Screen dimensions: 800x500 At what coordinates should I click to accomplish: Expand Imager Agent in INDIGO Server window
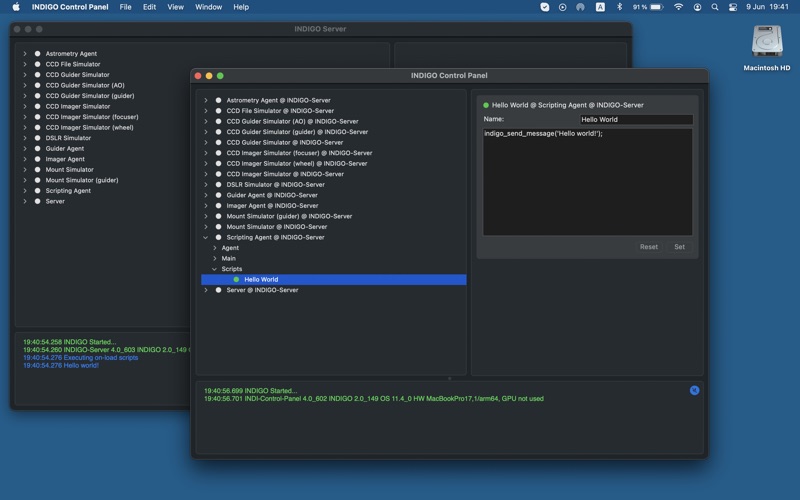coord(24,159)
